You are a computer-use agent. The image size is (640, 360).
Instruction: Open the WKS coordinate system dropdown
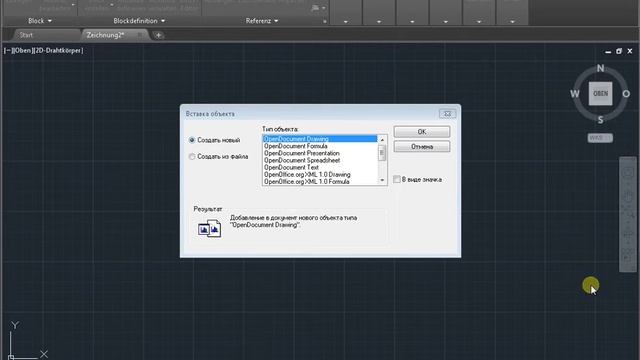(600, 138)
